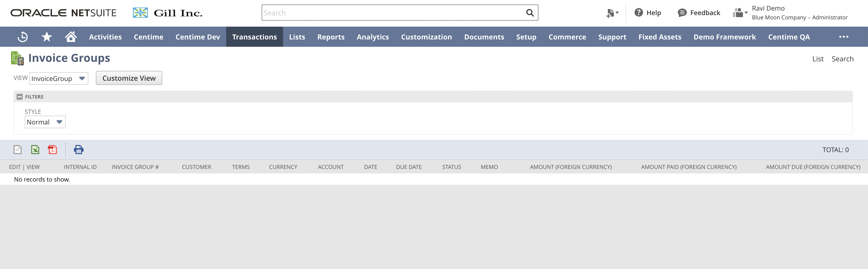868x269 pixels.
Task: Export the list to CSV
Action: tap(17, 150)
